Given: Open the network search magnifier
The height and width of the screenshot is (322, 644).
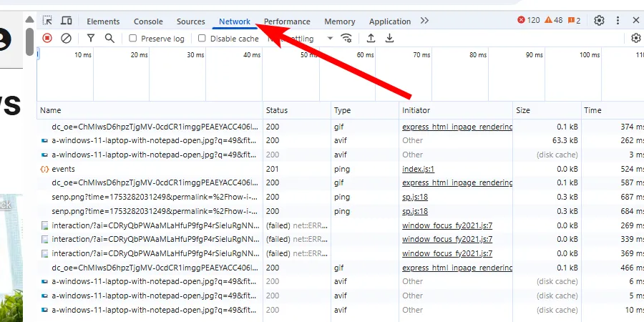Looking at the screenshot, I should [x=109, y=38].
